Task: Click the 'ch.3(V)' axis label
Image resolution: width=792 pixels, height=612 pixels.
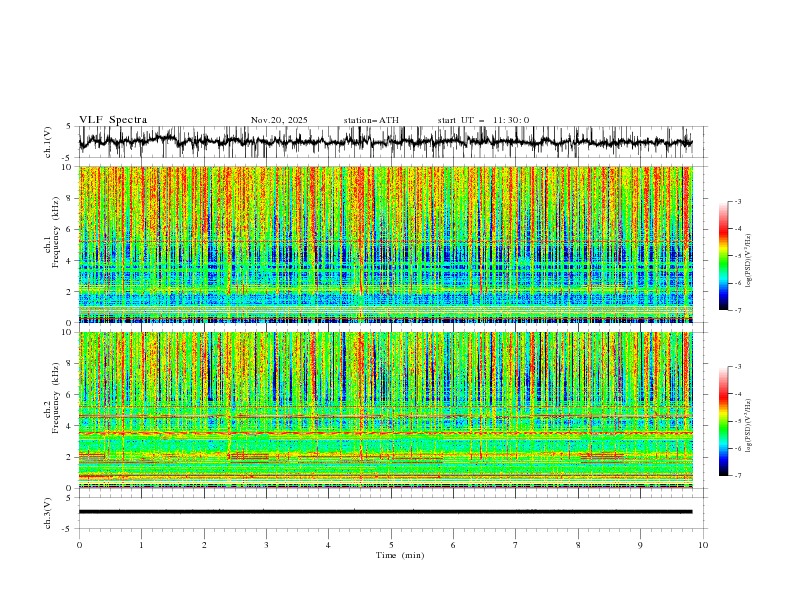Action: point(48,513)
